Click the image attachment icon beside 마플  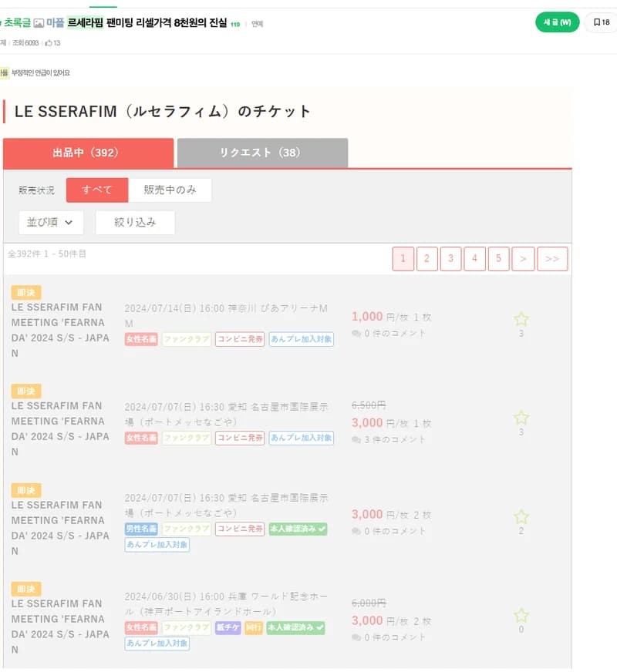39,22
